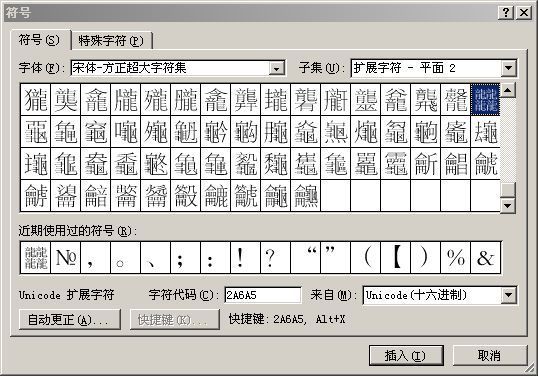Pick the closing curly quote ” symbol
This screenshot has height=376, width=538.
pos(336,257)
